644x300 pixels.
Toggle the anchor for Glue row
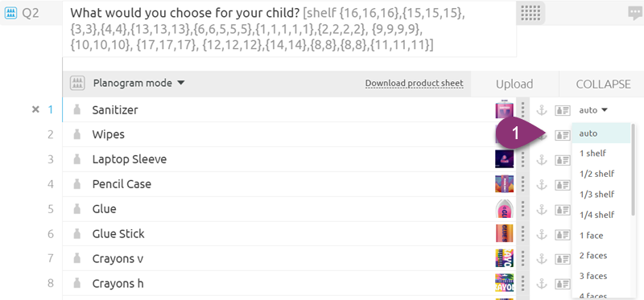542,209
